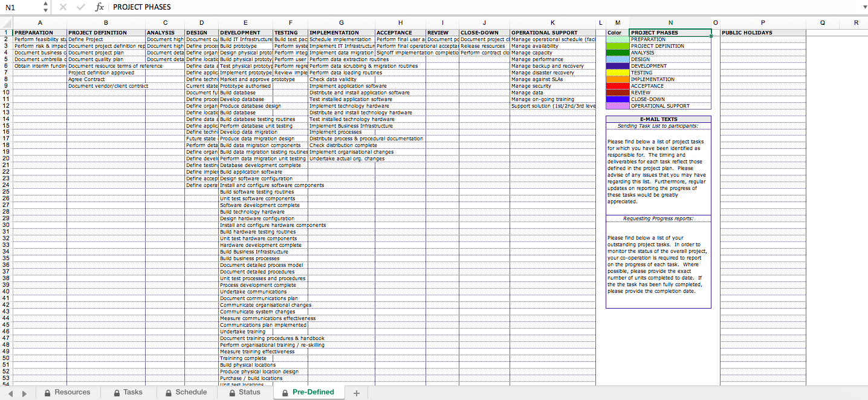This screenshot has width=868, height=400.
Task: Toggle the lock icon on the Status tab
Action: (232, 392)
